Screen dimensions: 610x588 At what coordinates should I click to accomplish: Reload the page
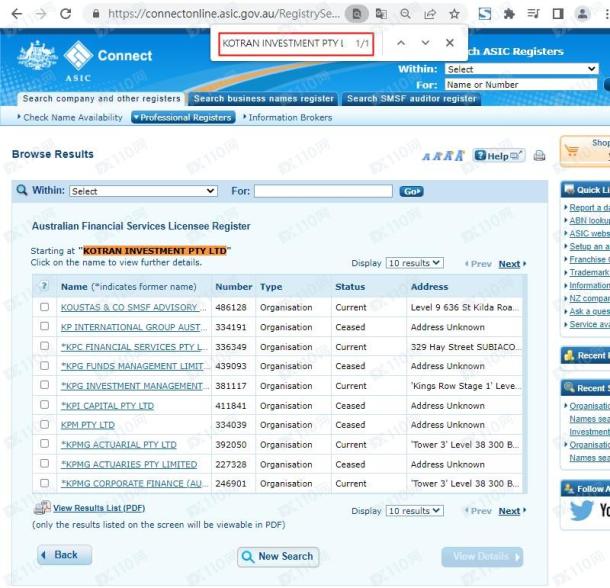tap(65, 14)
